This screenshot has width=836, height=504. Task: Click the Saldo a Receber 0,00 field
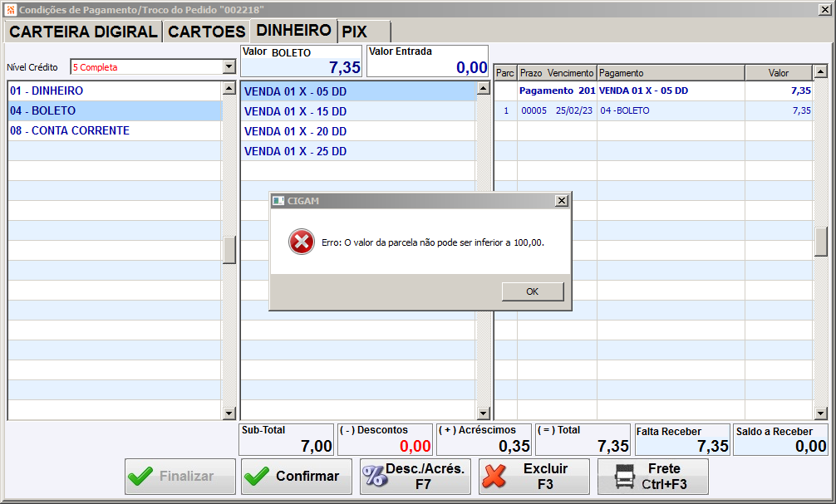pos(781,439)
